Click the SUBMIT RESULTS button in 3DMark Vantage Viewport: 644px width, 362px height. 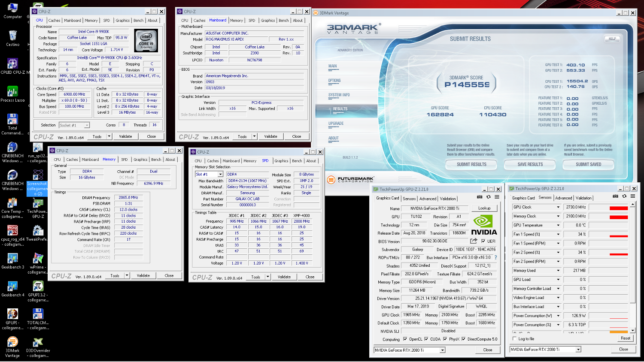471,164
